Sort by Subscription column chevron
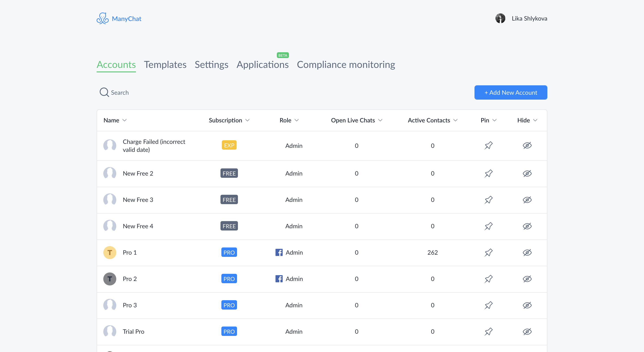This screenshot has width=644, height=352. click(248, 120)
